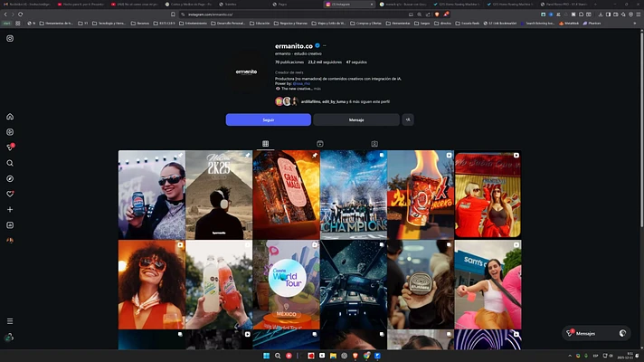Open the CHAMPIONS stadium reel
The image size is (644, 362).
click(x=354, y=195)
